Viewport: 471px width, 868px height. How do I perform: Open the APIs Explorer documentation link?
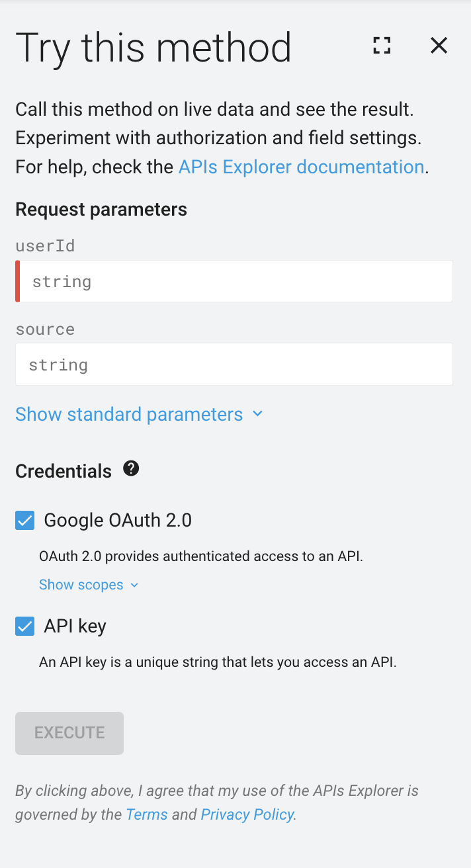coord(301,166)
